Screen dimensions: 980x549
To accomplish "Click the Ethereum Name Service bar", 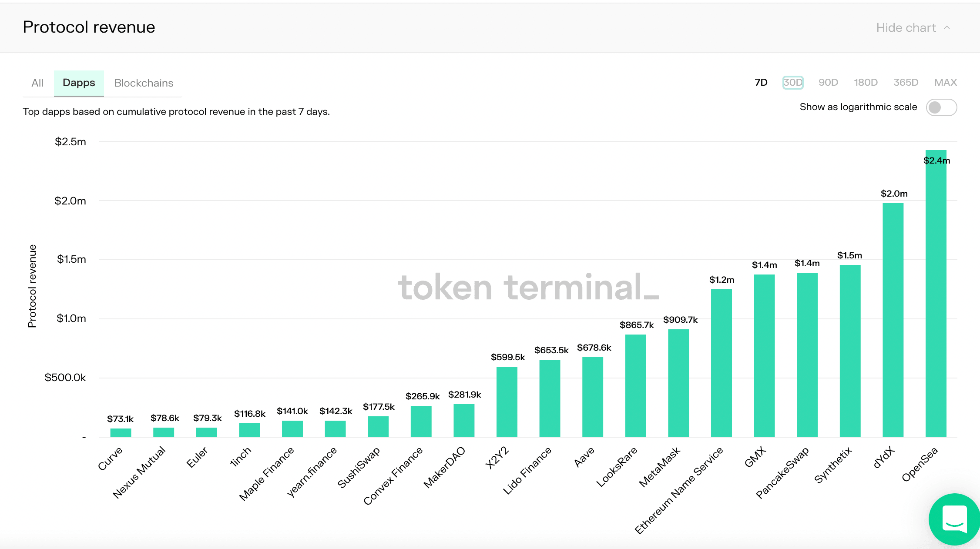I will pyautogui.click(x=722, y=363).
